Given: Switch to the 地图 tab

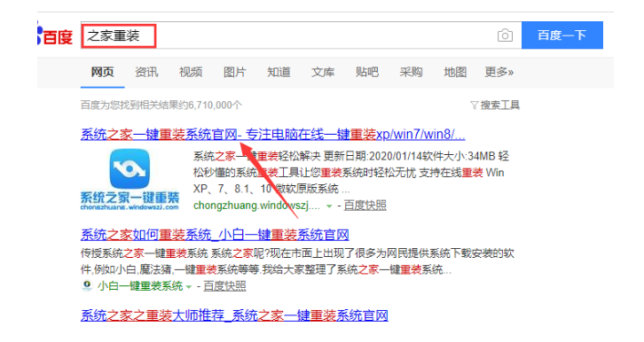Looking at the screenshot, I should coord(455,72).
